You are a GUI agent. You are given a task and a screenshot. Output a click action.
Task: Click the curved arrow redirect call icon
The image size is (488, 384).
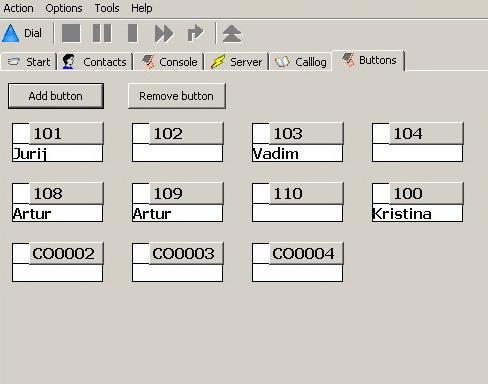(195, 33)
